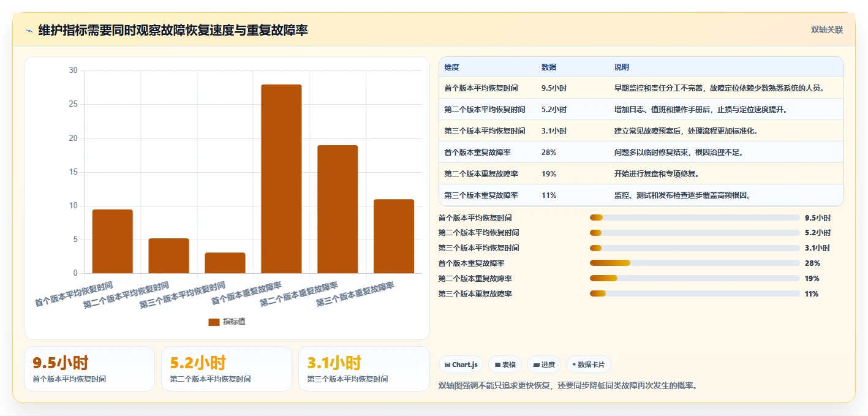The width and height of the screenshot is (868, 416).
Task: Select the 表格 tag chip
Action: tap(505, 365)
